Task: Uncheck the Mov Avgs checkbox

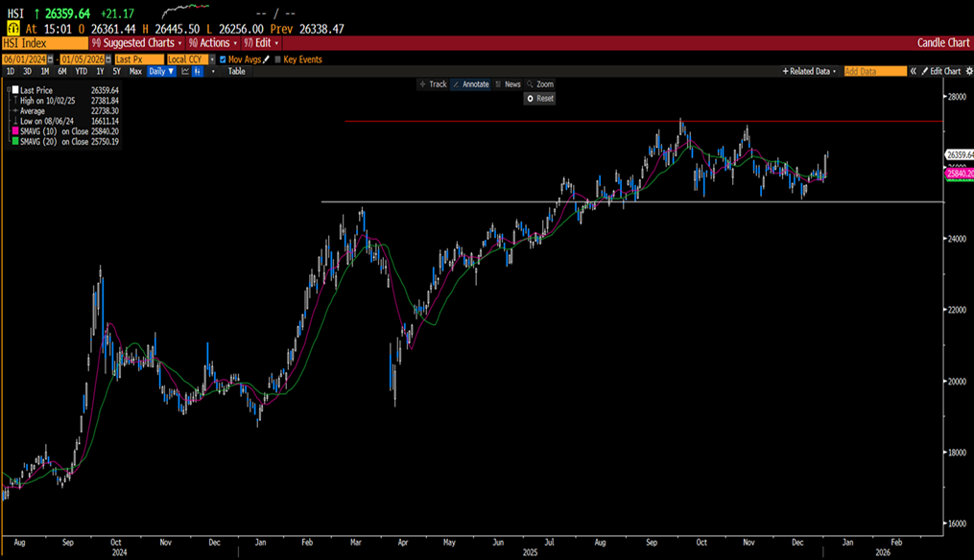Action: 223,59
